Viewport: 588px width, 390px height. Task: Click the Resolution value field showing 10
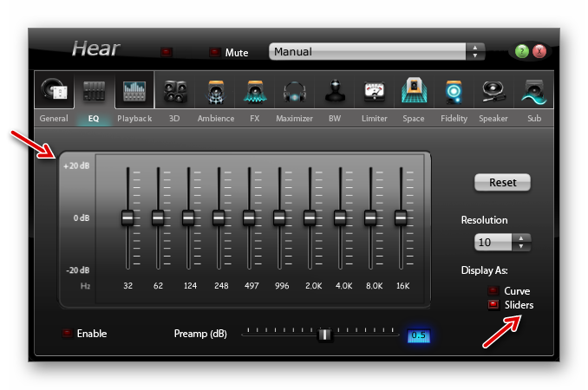[493, 243]
